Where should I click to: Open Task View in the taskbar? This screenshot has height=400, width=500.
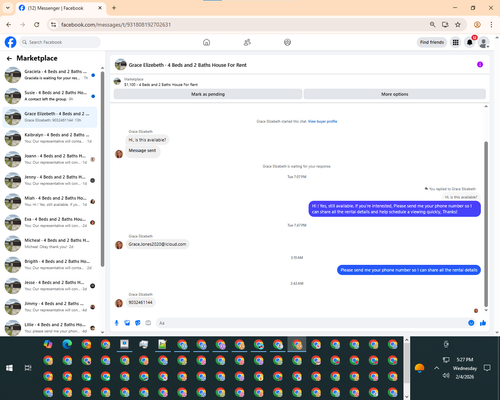click(28, 368)
